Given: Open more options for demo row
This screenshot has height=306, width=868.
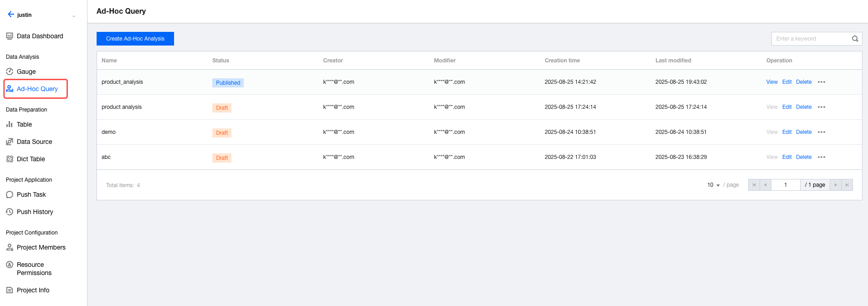Looking at the screenshot, I should [x=822, y=132].
